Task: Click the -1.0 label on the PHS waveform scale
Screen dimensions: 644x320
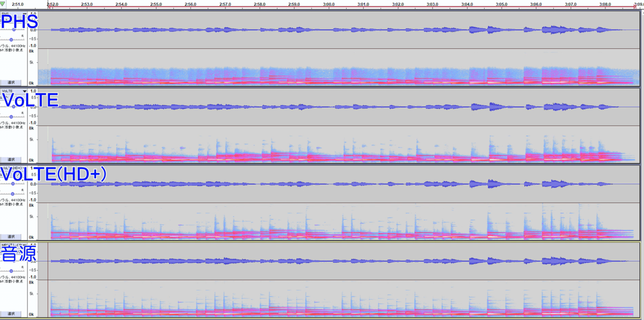Action: [x=33, y=46]
